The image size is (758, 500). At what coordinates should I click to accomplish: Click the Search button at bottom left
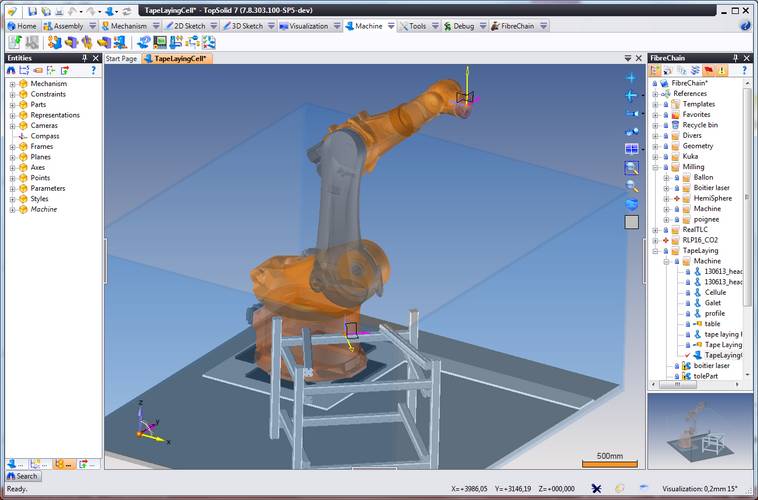click(23, 476)
